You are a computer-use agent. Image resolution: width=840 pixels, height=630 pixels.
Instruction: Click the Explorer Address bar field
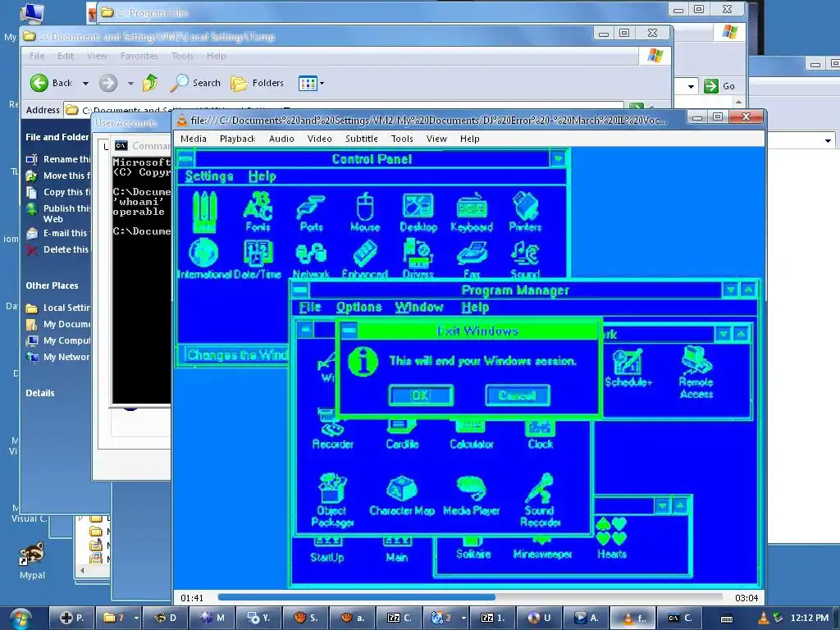[345, 110]
